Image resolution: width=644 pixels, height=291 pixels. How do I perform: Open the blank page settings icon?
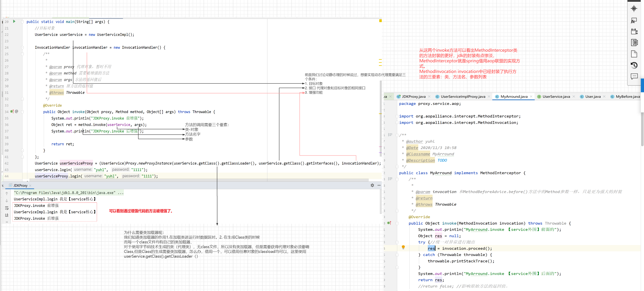(x=634, y=54)
